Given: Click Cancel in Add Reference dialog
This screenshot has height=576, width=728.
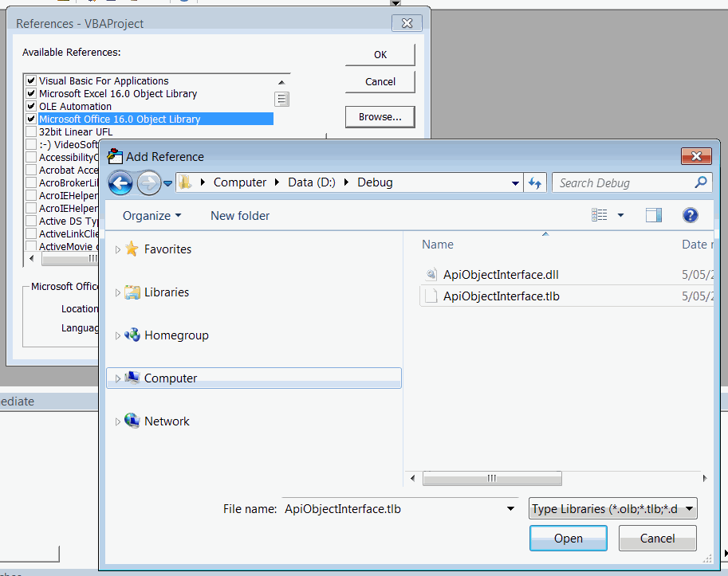Looking at the screenshot, I should click(x=657, y=538).
